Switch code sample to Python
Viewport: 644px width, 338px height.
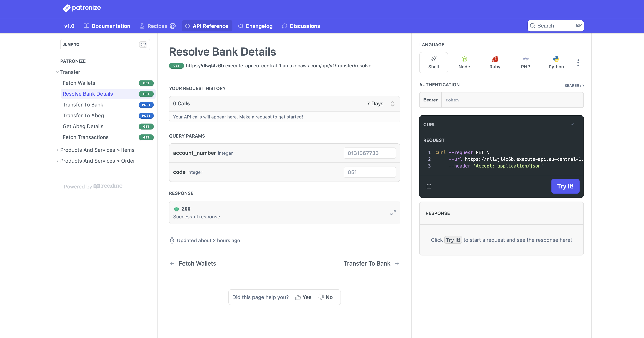[x=556, y=63]
